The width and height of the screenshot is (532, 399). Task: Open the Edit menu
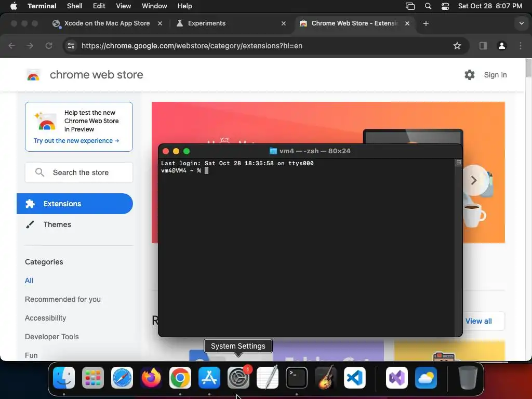[99, 6]
